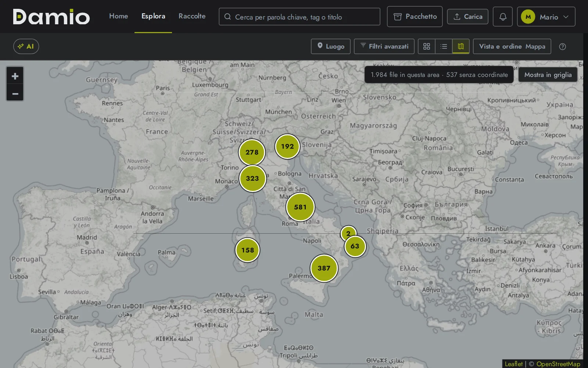
Task: Zoom out on the map
Action: [15, 93]
